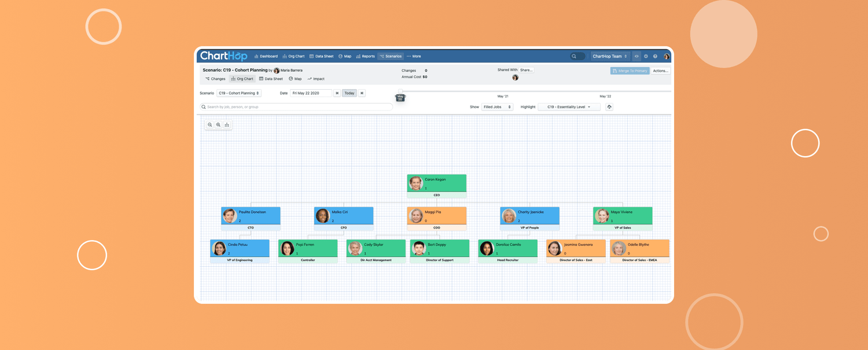Click the Merge To Primary button
Viewport: 868px width, 350px height.
[x=630, y=71]
